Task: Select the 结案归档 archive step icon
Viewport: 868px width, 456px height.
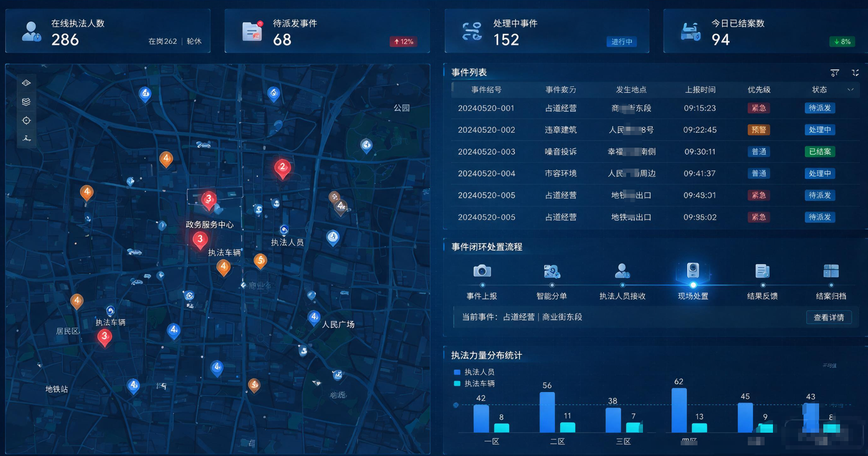Action: 831,271
